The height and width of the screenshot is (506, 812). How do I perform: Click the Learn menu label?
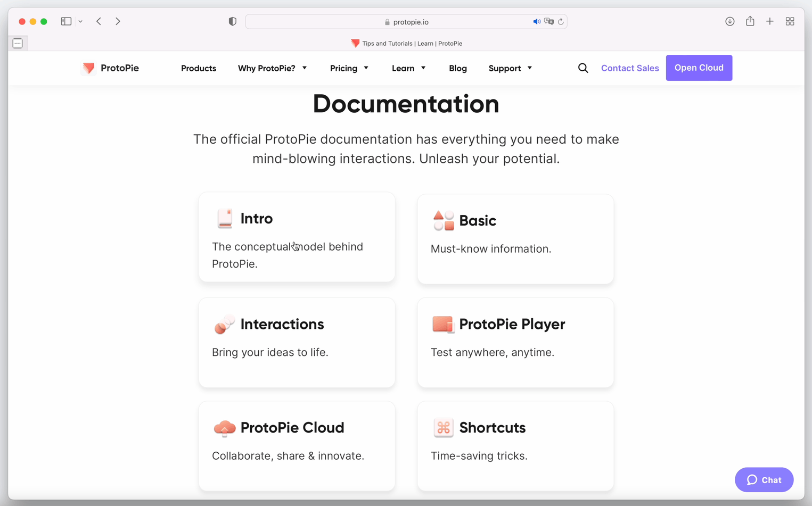tap(403, 68)
